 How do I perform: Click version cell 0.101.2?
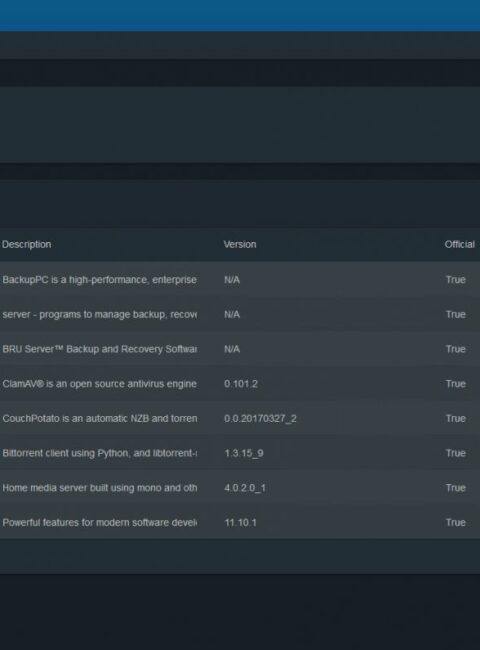coord(241,384)
